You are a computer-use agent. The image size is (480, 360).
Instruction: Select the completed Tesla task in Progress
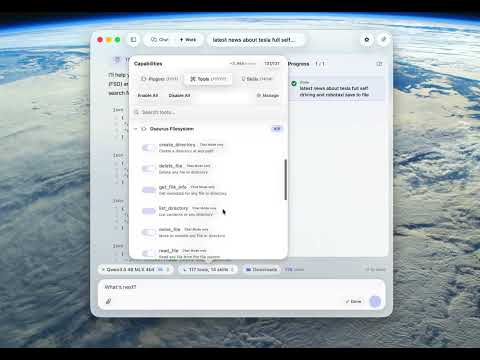tap(337, 89)
